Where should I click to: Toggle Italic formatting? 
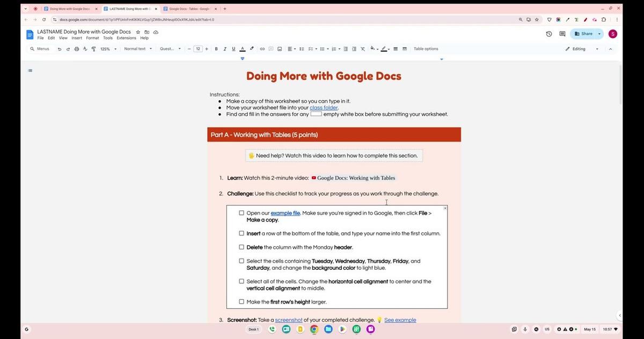pos(225,49)
